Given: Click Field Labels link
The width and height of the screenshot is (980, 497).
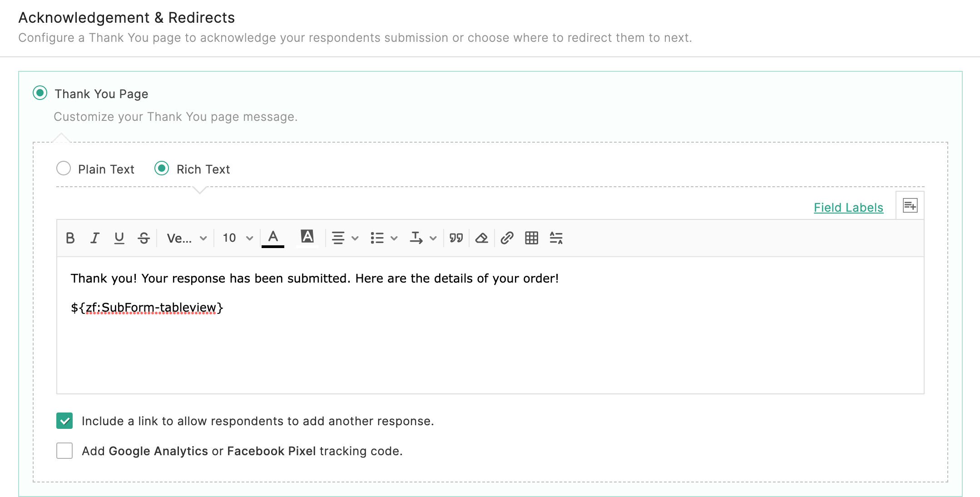Looking at the screenshot, I should 850,206.
